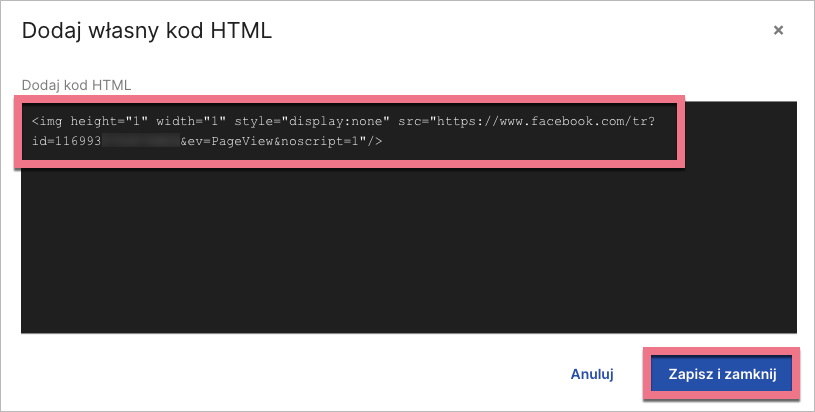Click the dialog title Dodaj własny kod HTML
This screenshot has width=815, height=412.
(x=147, y=31)
